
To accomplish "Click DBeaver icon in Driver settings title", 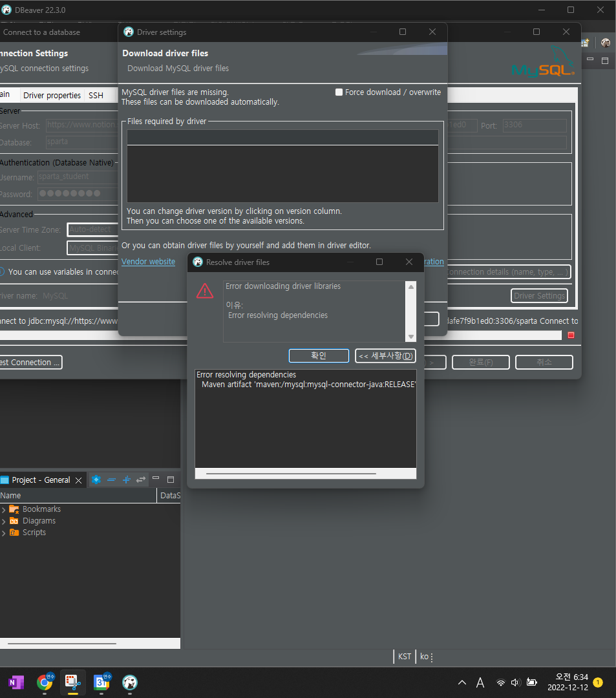I will 129,32.
